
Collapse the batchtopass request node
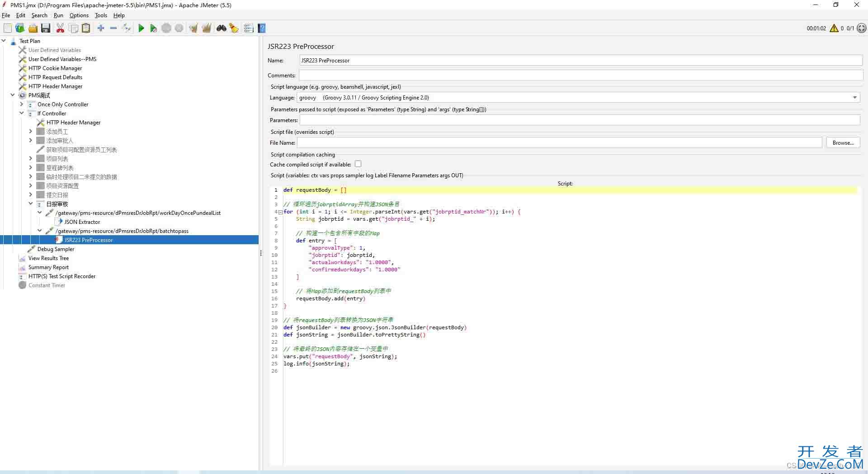point(40,231)
